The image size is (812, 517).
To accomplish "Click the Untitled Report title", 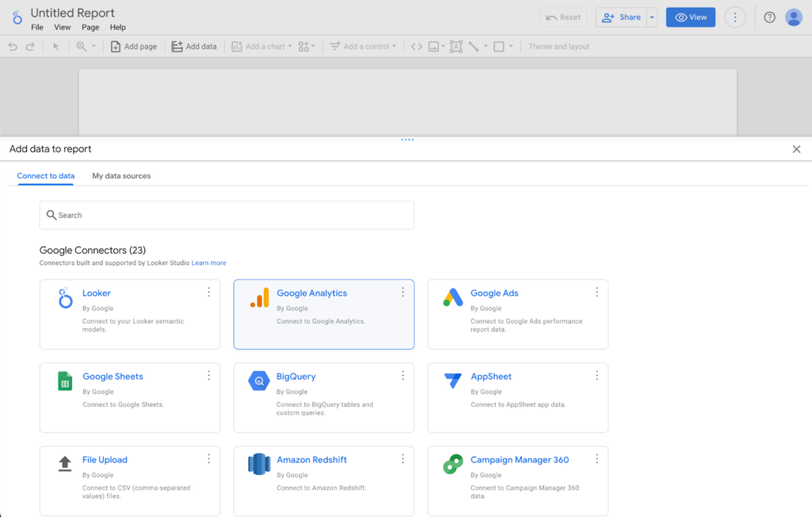I will click(72, 13).
